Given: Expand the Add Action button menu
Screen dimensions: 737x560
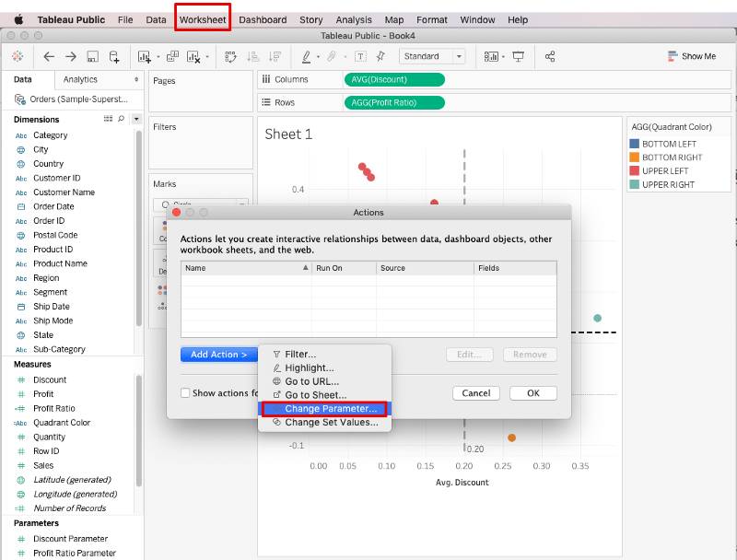Looking at the screenshot, I should click(217, 355).
